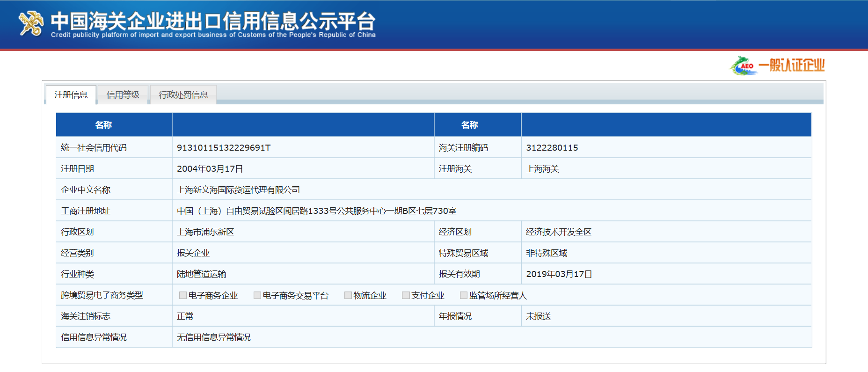Click the 行业种类 label
Image resolution: width=868 pixels, height=372 pixels.
point(77,274)
